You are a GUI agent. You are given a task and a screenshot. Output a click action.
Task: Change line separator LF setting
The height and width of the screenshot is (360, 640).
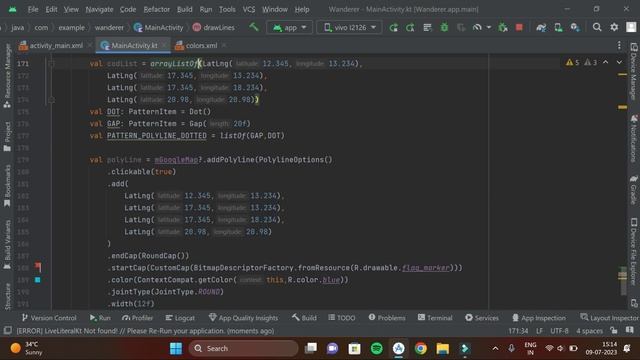point(539,331)
